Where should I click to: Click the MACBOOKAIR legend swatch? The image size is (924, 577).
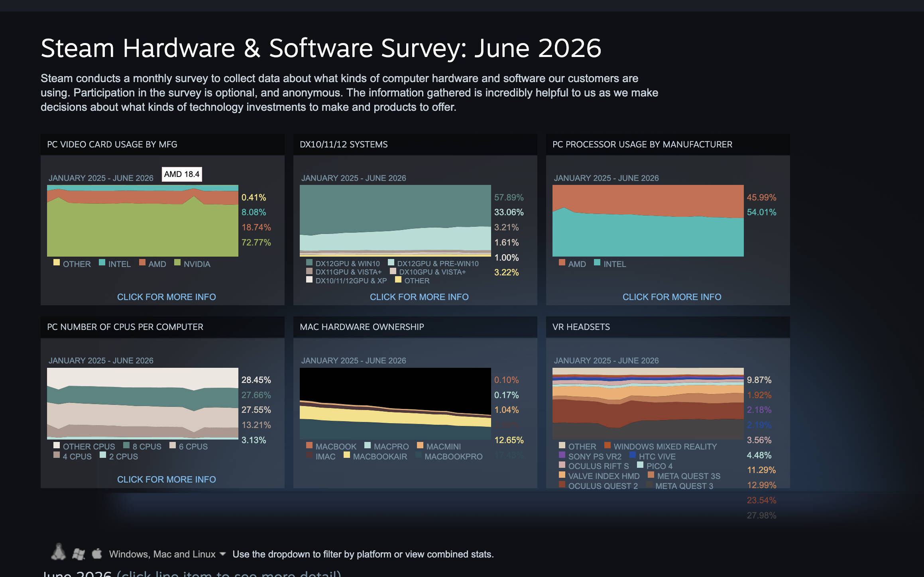click(347, 455)
